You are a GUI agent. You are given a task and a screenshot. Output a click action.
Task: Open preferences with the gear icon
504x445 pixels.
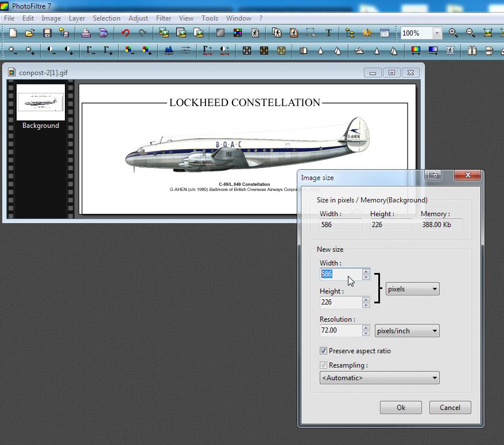coord(367,33)
